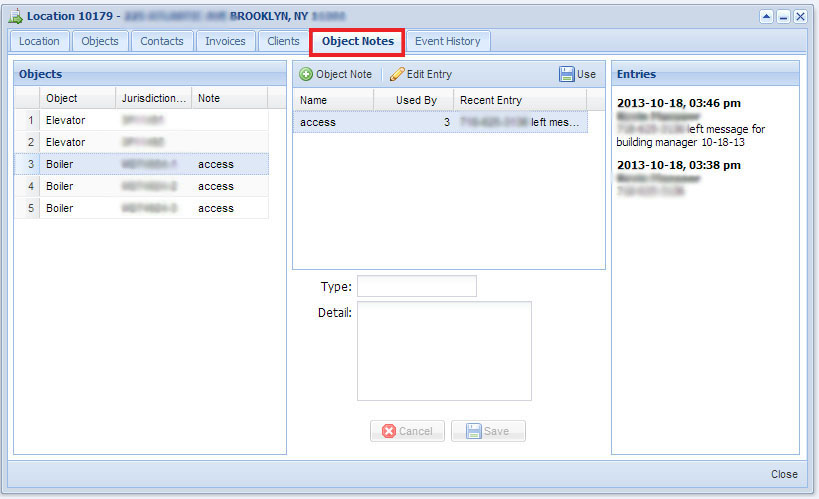
Task: Sort by the Object column header
Action: tap(77, 98)
